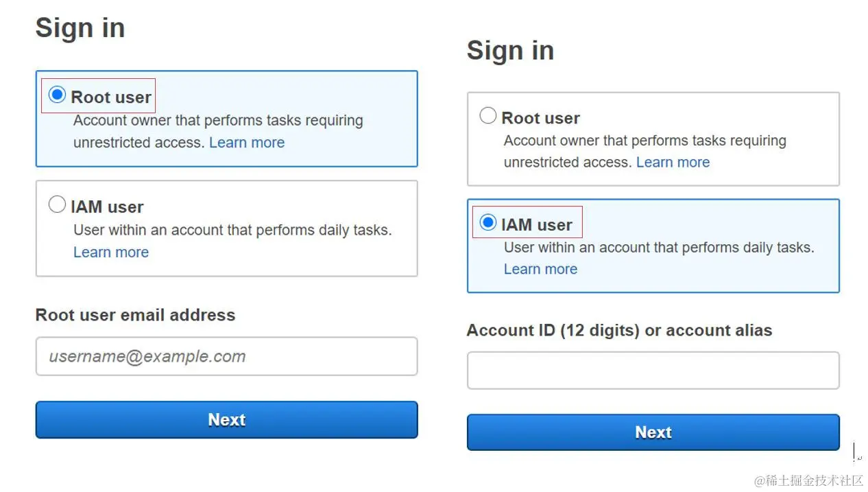
Task: Click the left Next button
Action: pyautogui.click(x=226, y=419)
